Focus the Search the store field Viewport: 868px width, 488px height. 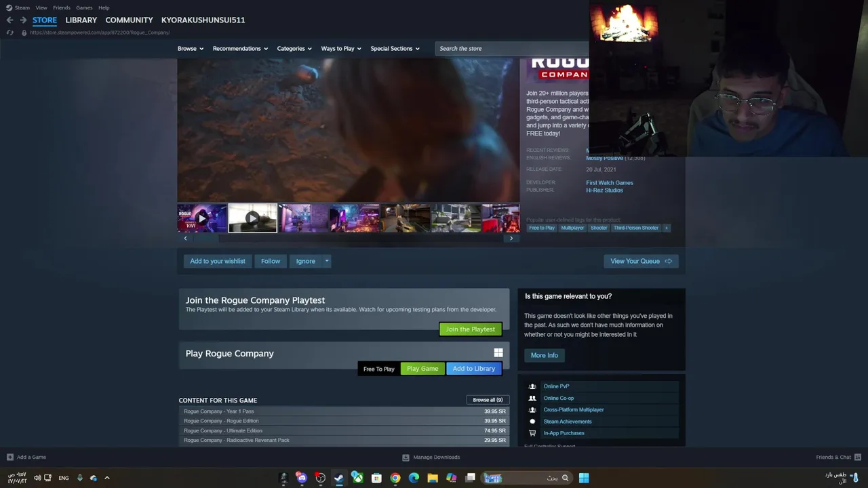click(x=512, y=49)
